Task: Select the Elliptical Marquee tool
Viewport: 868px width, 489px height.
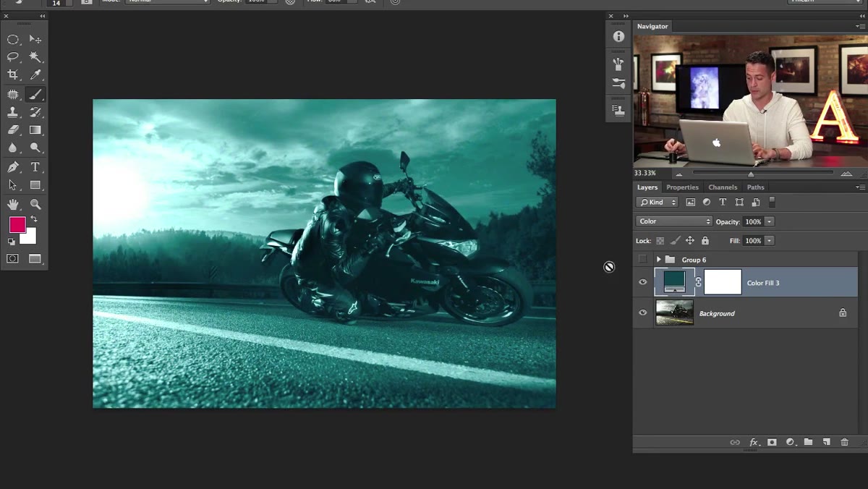Action: [x=13, y=39]
